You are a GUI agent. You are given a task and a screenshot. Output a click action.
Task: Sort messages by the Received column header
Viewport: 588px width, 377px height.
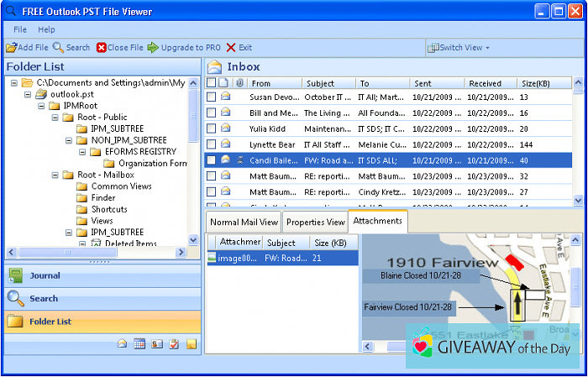coord(485,83)
